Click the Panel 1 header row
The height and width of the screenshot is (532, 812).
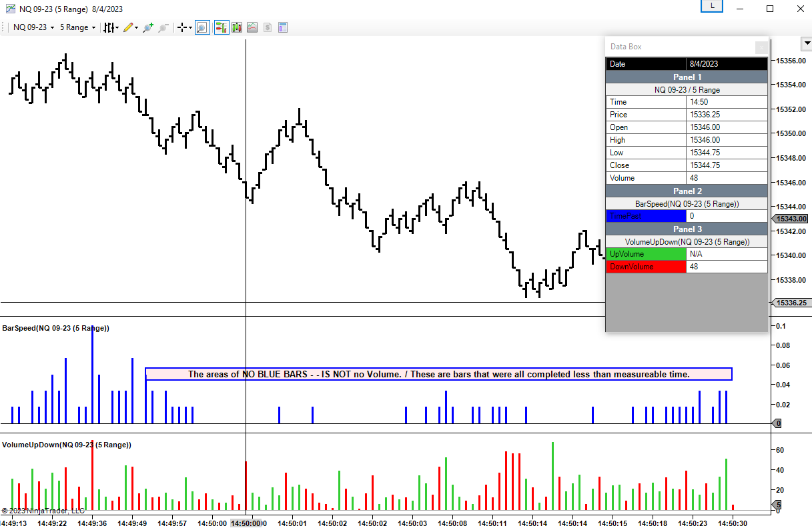point(687,77)
